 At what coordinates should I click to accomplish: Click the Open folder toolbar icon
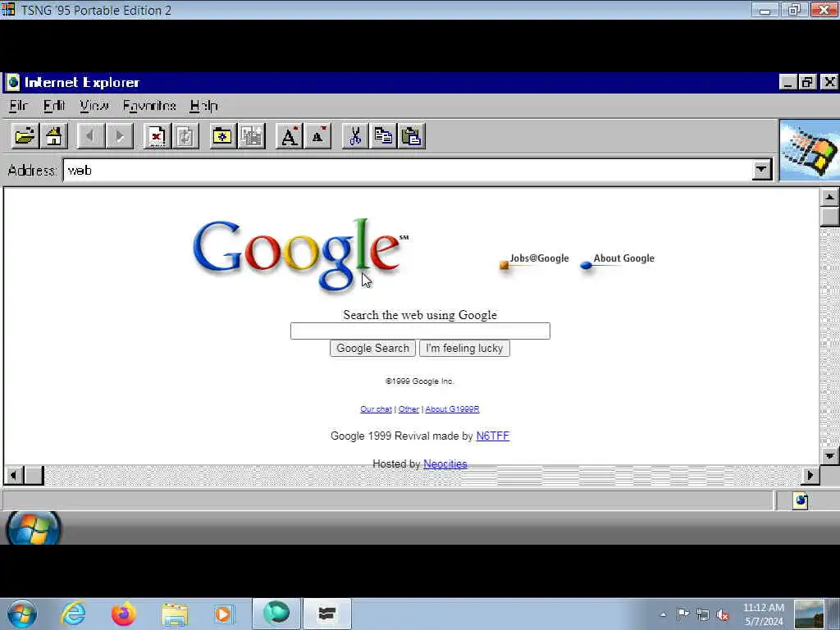[25, 136]
